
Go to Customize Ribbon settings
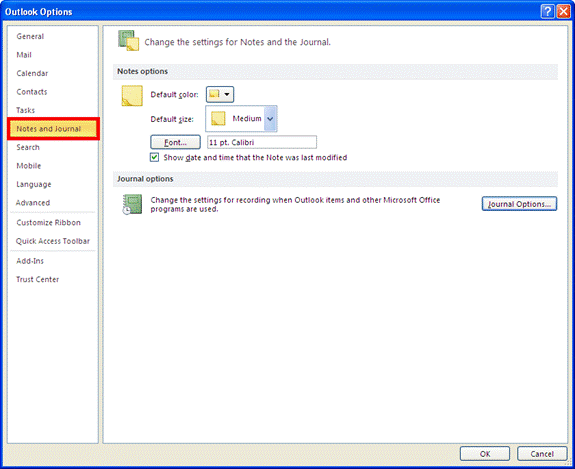48,222
